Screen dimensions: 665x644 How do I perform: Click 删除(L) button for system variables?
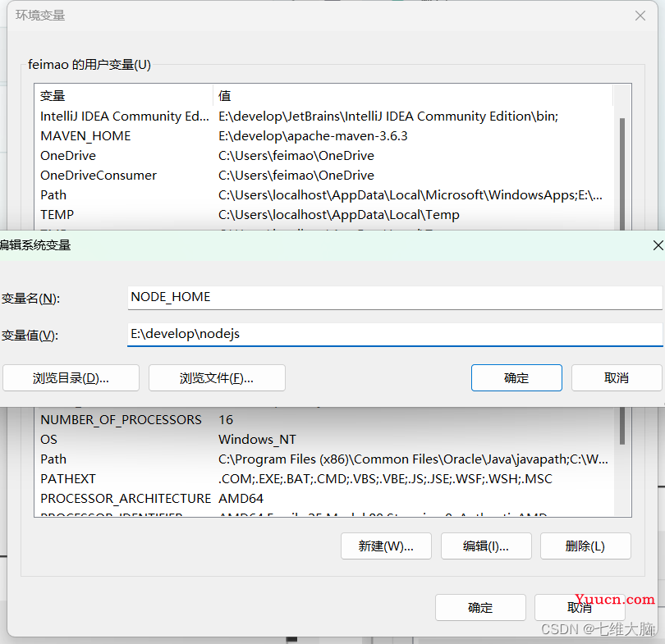585,546
